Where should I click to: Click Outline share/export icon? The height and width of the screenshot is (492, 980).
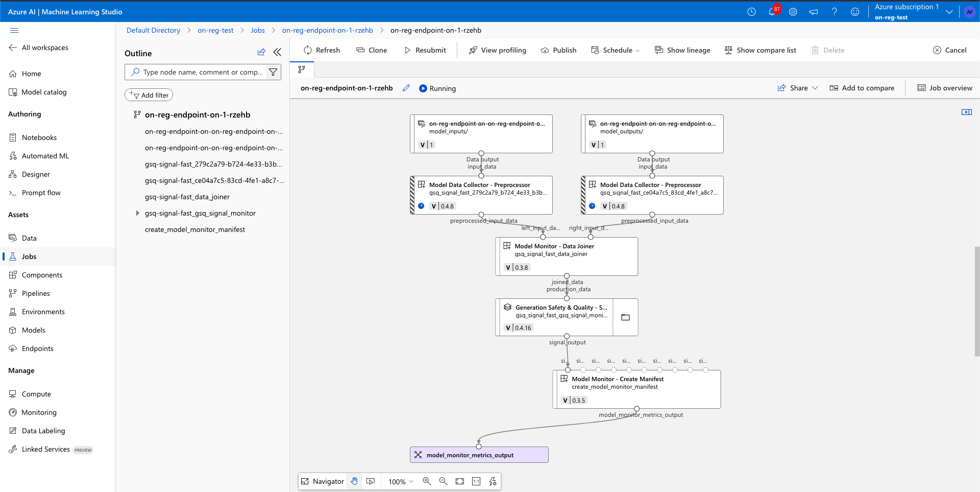(261, 52)
